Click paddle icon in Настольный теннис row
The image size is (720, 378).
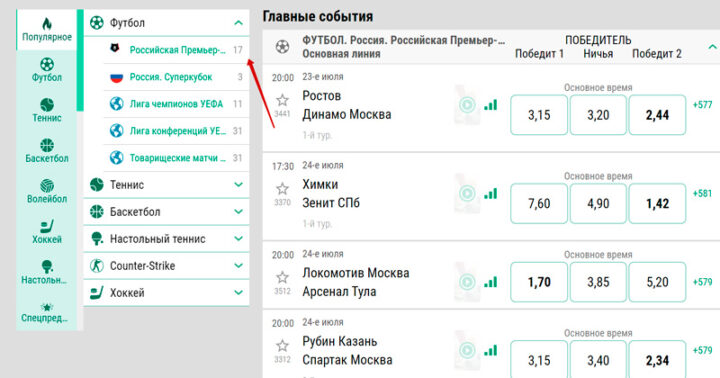coord(96,239)
